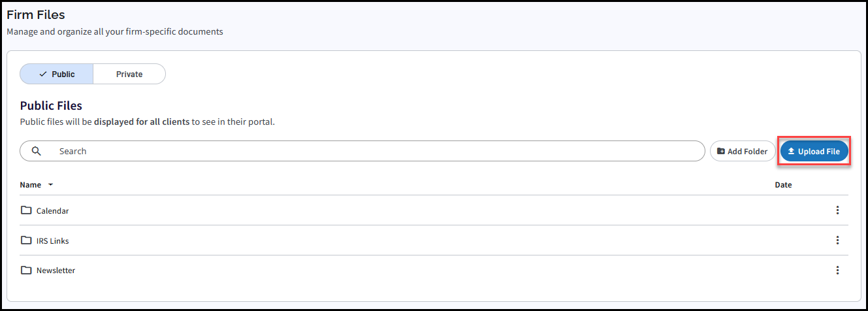Switch to Private files toggle

click(x=129, y=74)
